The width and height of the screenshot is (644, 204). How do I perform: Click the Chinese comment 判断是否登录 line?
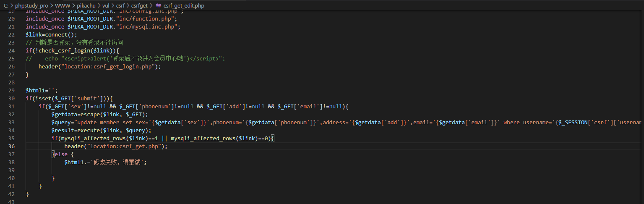click(x=75, y=43)
